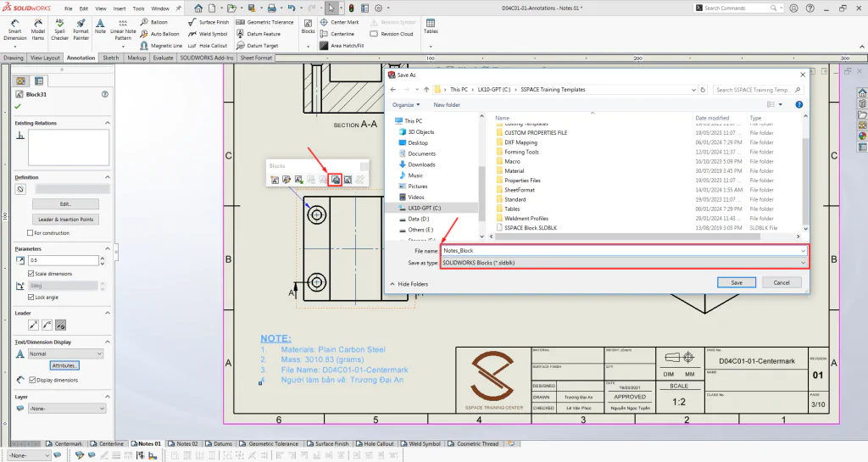This screenshot has width=868, height=462.
Task: Disable the Lock angle checkbox
Action: tap(31, 297)
